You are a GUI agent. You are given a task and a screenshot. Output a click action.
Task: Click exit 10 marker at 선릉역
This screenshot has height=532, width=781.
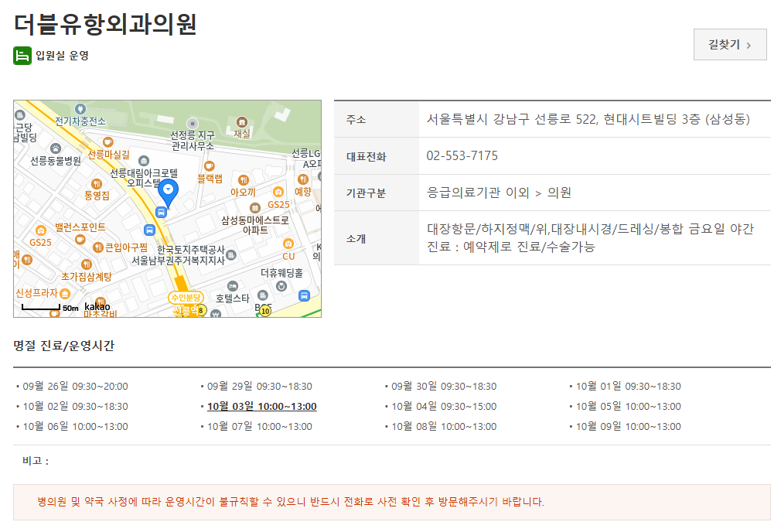[x=265, y=312]
